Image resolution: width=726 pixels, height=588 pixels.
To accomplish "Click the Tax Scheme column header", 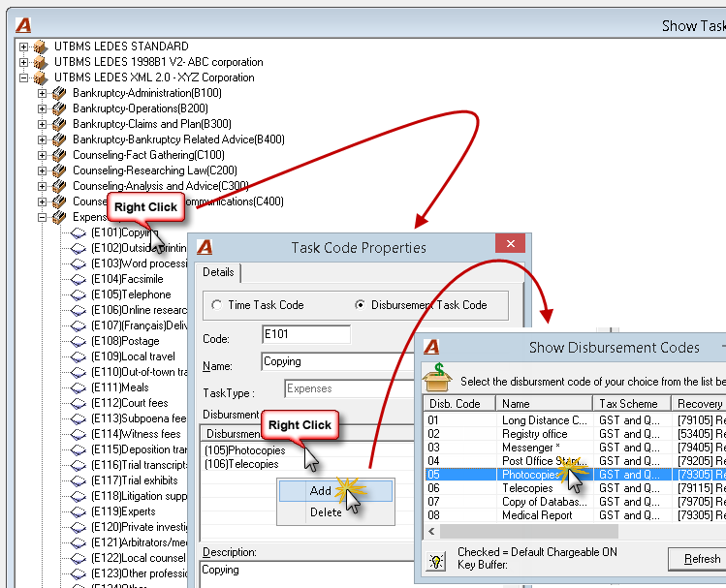I will tap(632, 404).
